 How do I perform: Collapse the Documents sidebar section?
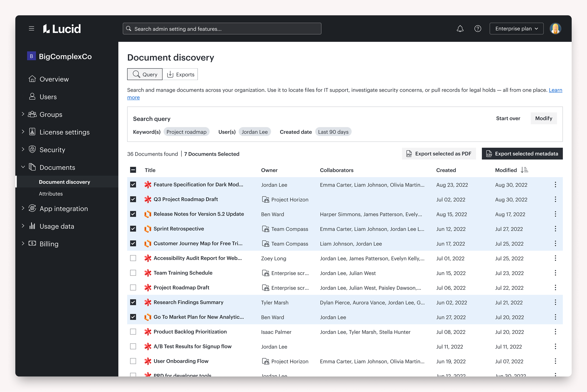point(23,167)
